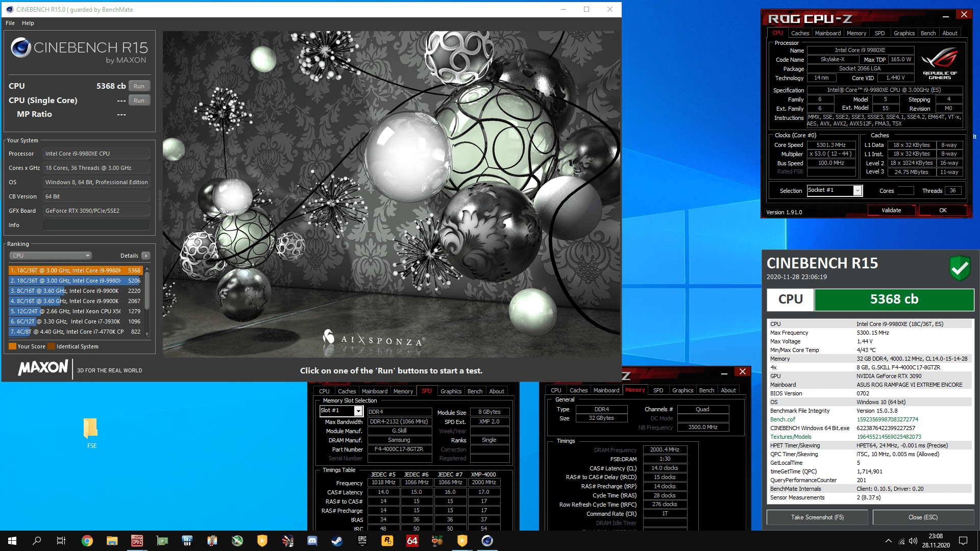Viewport: 980px width, 551px height.
Task: Launch Google Chrome from the taskbar
Action: coord(87,541)
